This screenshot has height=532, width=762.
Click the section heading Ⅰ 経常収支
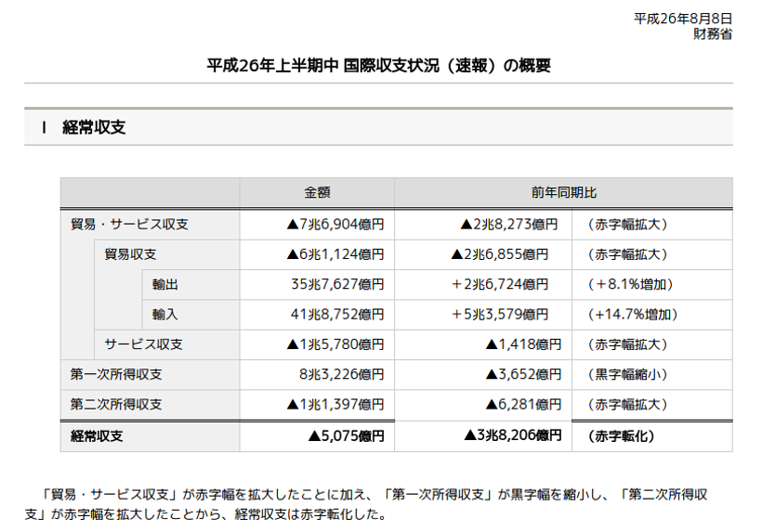[84, 127]
